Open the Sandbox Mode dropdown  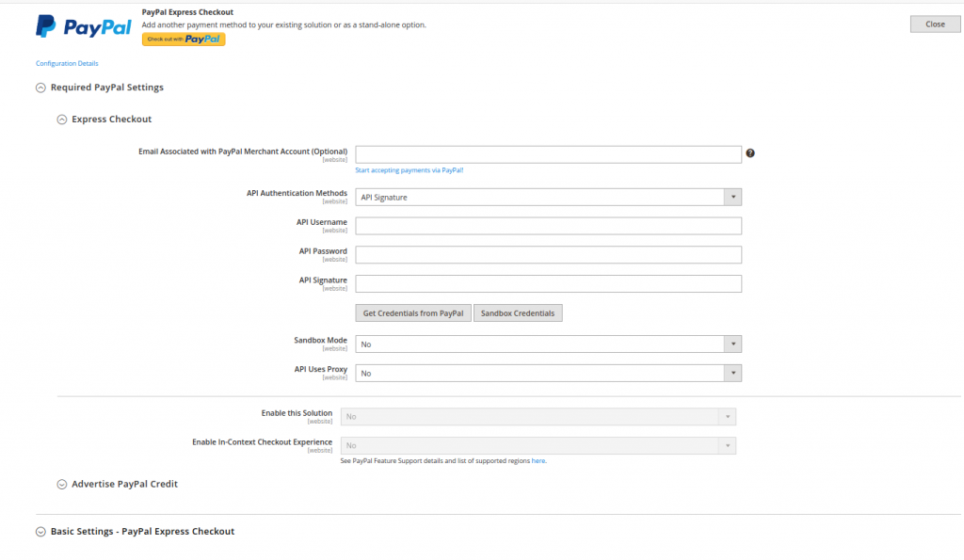click(548, 344)
